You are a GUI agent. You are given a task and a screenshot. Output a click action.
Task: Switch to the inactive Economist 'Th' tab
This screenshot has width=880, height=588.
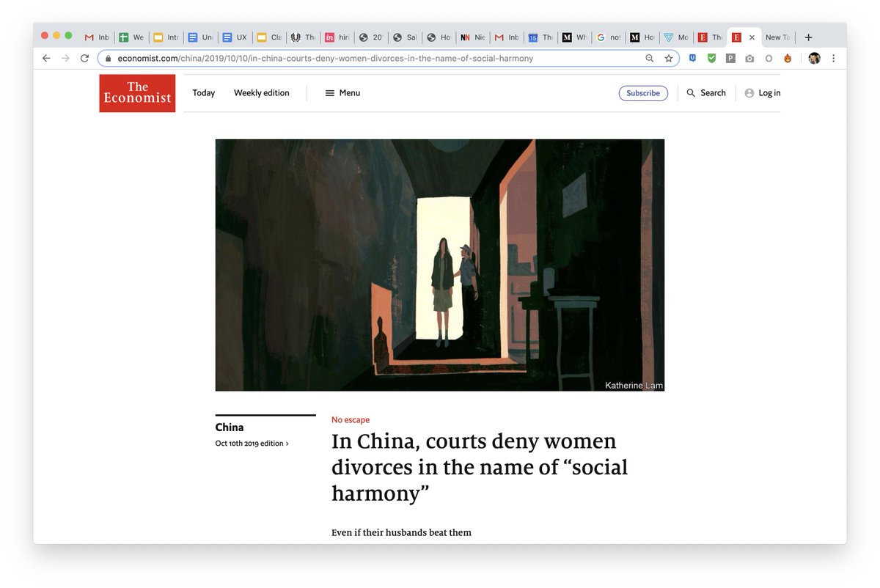click(711, 37)
